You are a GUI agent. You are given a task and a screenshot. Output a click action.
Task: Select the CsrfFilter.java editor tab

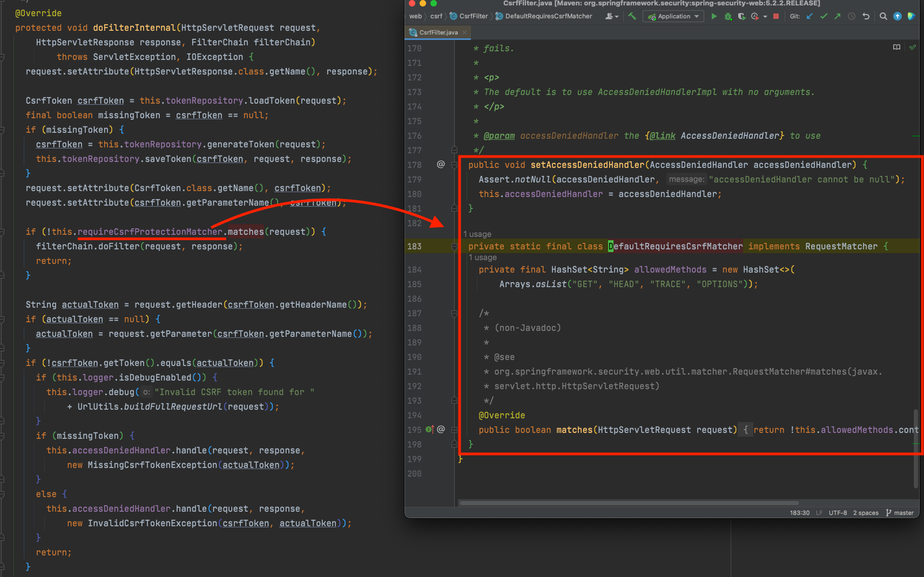click(437, 32)
